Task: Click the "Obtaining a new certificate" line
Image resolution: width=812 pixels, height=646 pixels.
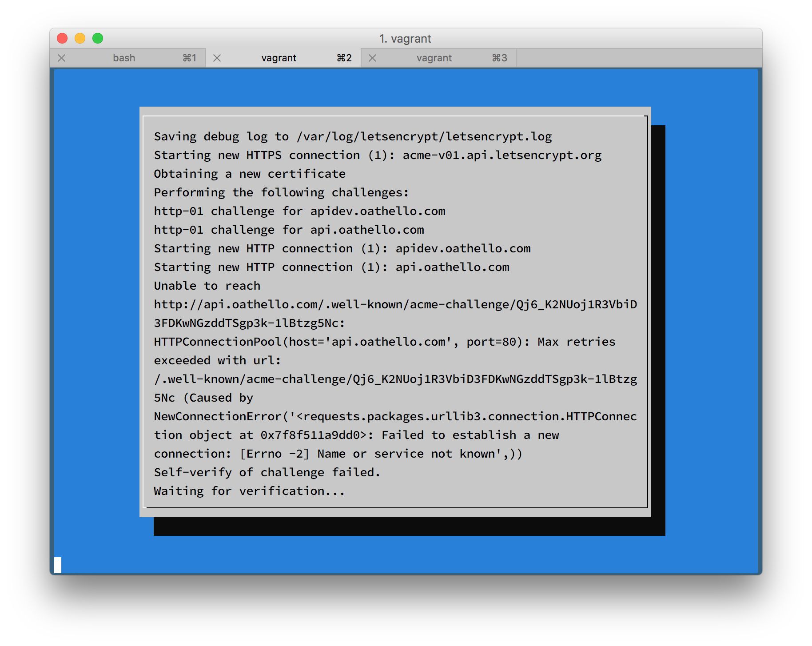Action: [250, 174]
